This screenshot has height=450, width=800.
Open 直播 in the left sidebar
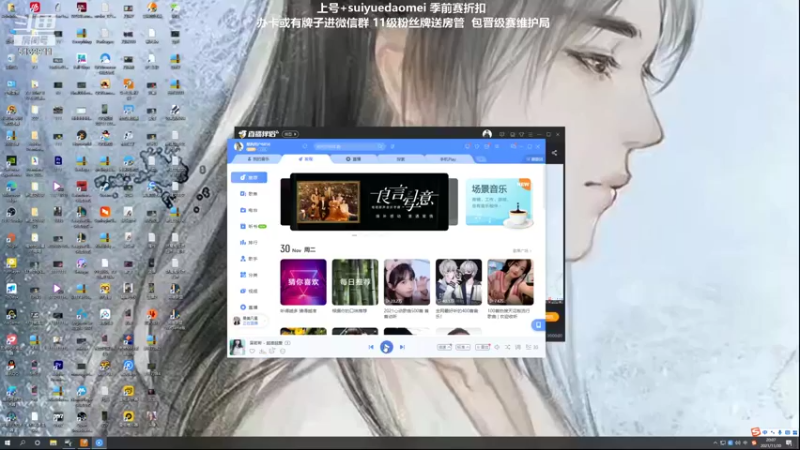(x=249, y=307)
